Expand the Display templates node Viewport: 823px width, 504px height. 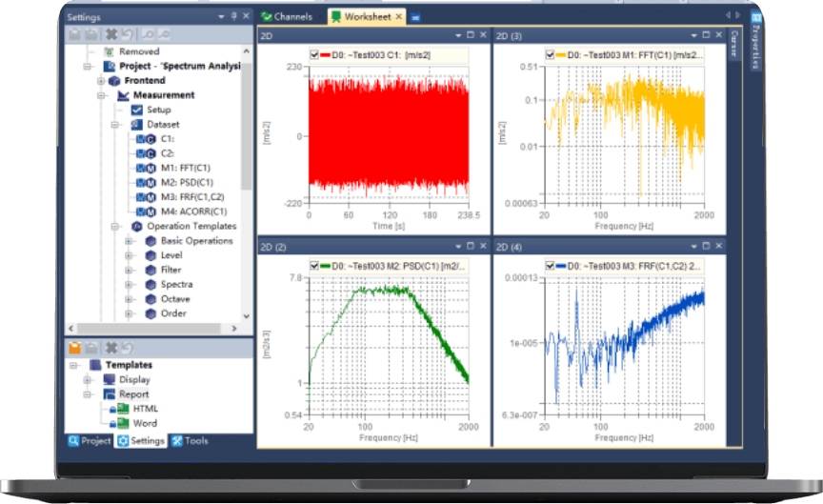88,379
